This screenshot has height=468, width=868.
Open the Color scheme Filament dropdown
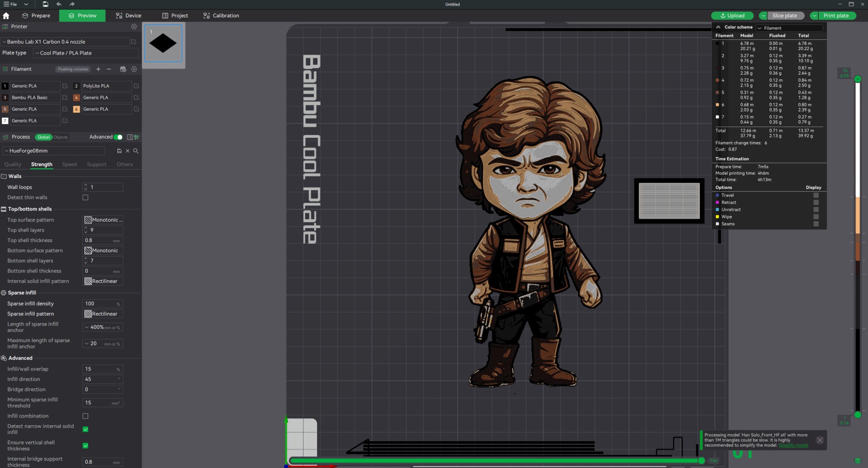tap(789, 28)
